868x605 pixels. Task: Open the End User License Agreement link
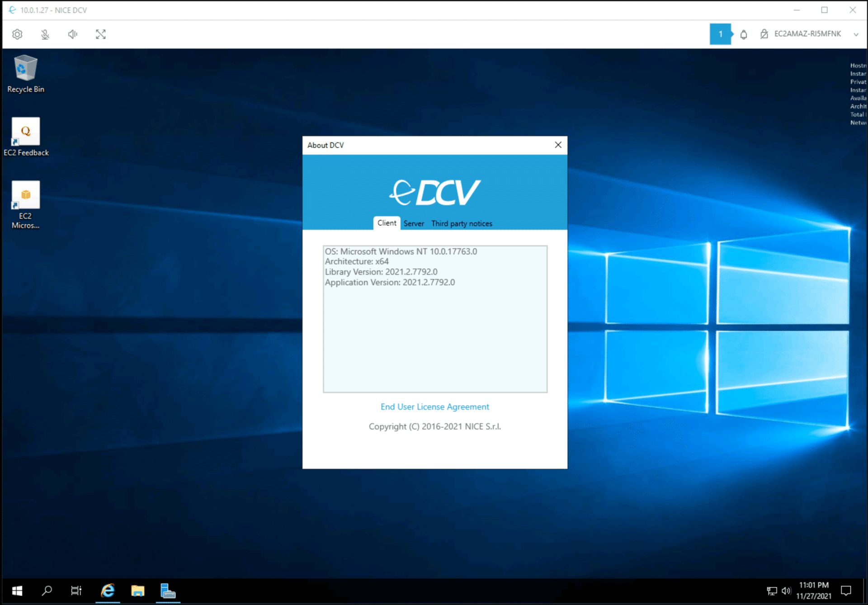coord(434,406)
